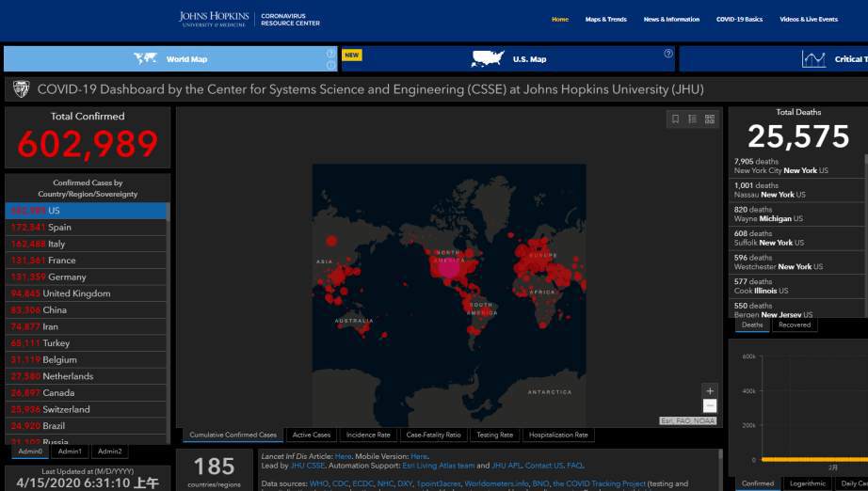
Task: Show the Deaths list tab
Action: 752,325
